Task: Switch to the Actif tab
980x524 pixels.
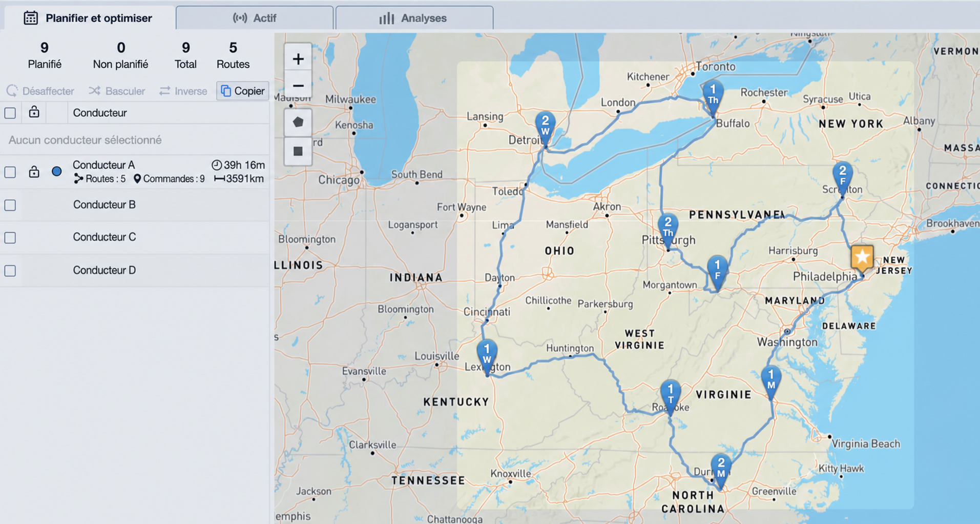Action: (x=255, y=18)
